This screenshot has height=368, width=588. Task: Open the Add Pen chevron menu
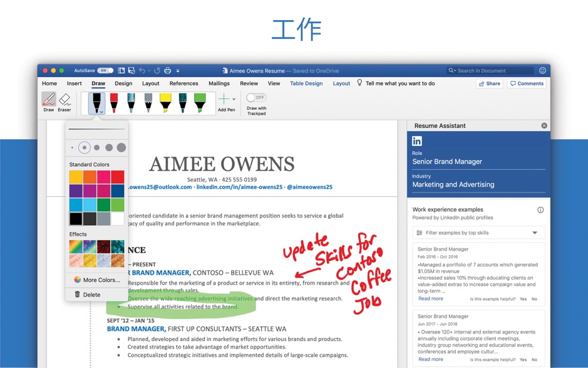pos(233,99)
